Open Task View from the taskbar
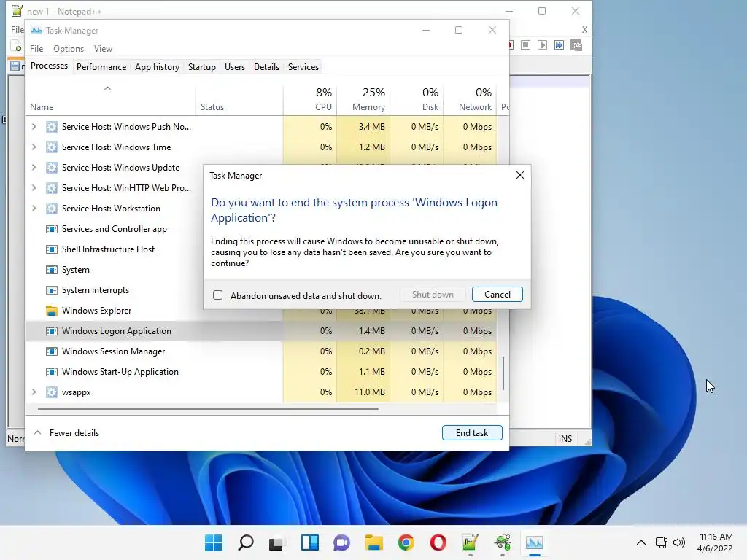Screen dimensions: 747x560 [x=276, y=542]
